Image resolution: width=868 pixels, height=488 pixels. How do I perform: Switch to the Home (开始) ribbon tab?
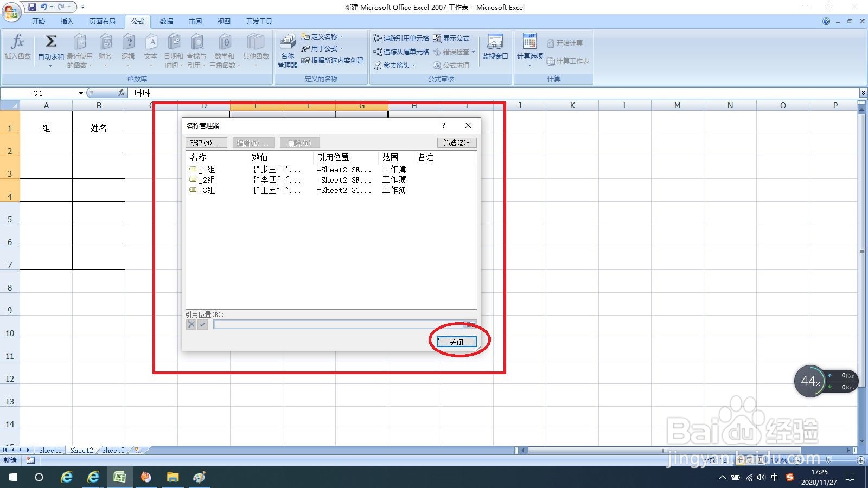[39, 22]
